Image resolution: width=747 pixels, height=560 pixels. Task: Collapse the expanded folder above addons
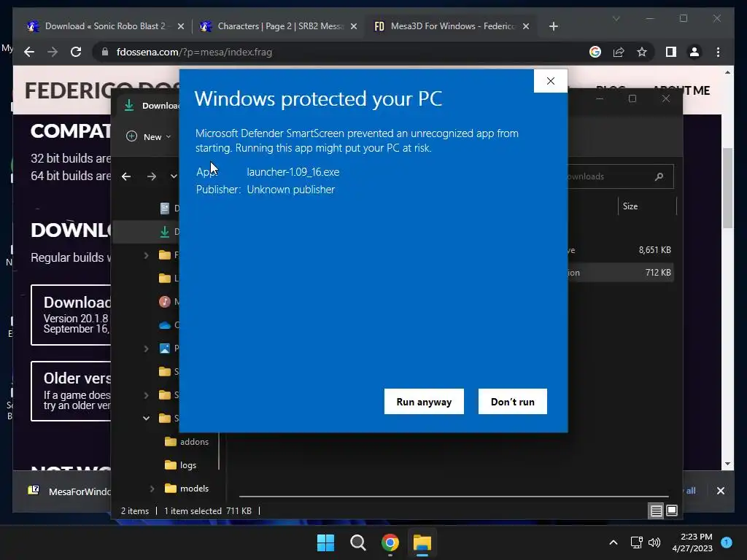[146, 418]
